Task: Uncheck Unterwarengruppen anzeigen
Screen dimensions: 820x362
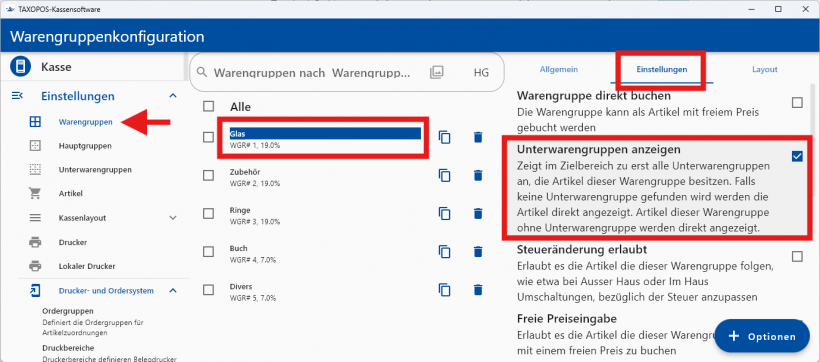Action: [x=797, y=156]
